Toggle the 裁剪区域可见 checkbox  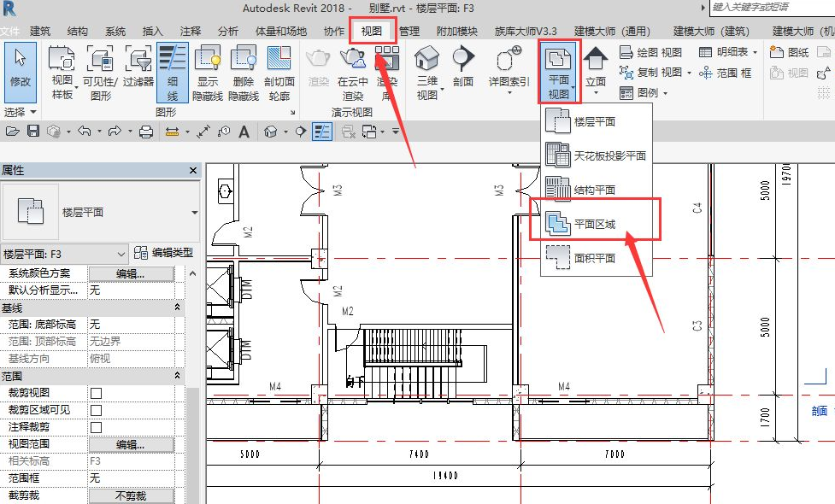tap(97, 410)
